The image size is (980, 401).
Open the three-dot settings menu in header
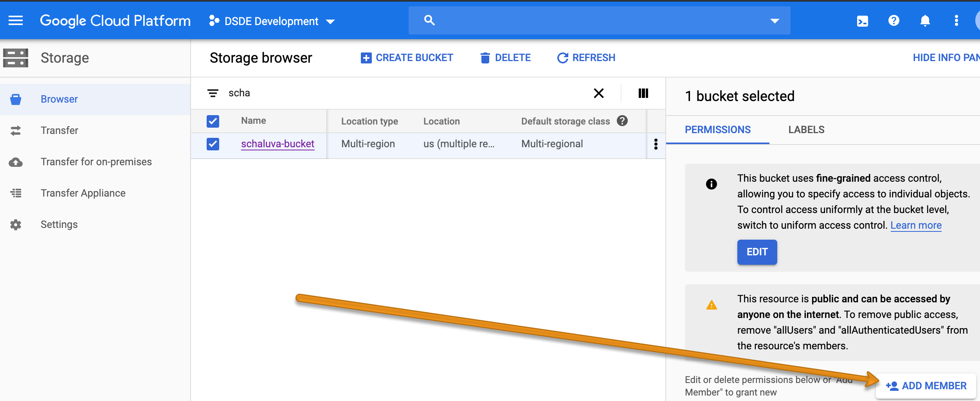tap(956, 20)
